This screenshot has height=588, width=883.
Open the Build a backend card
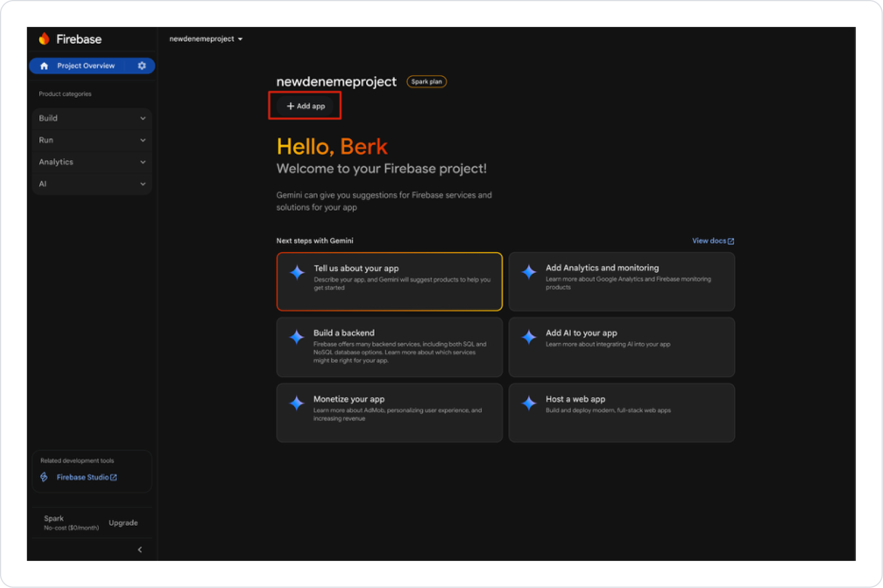(x=390, y=347)
